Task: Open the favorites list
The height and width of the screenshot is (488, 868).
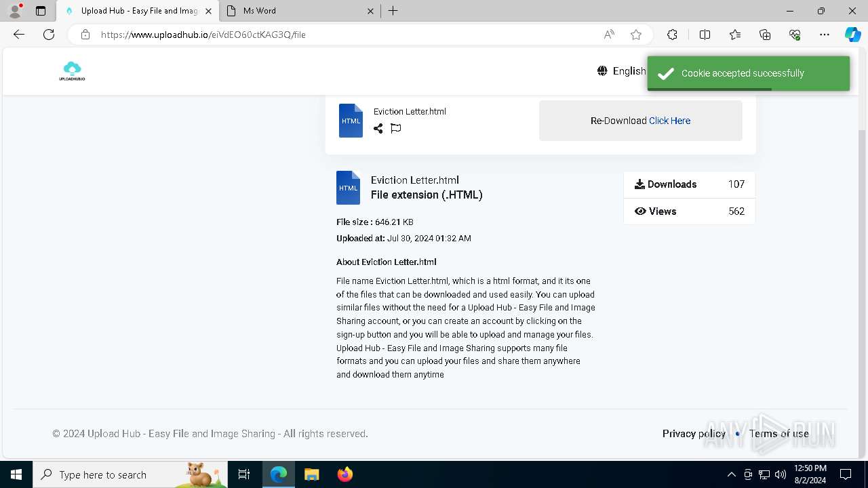Action: click(735, 35)
